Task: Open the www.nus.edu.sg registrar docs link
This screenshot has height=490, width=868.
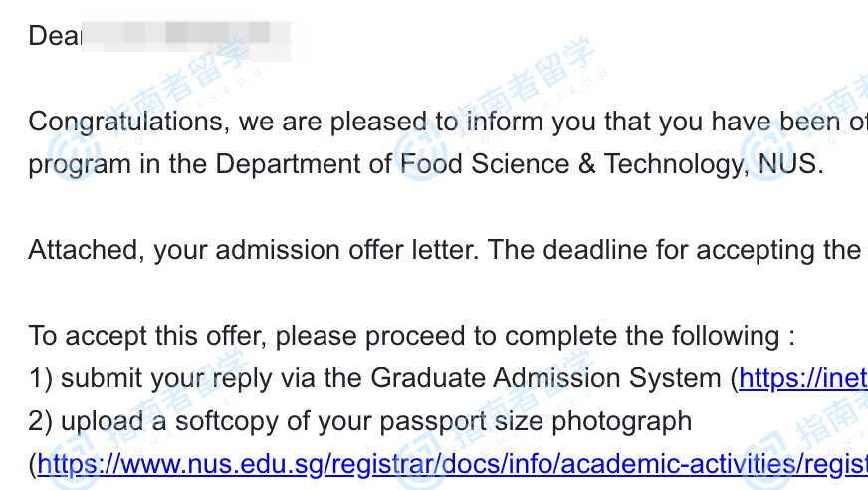Action: pyautogui.click(x=452, y=464)
